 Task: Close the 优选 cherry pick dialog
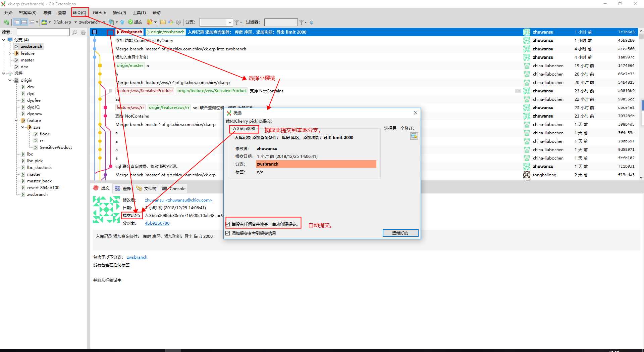click(416, 113)
